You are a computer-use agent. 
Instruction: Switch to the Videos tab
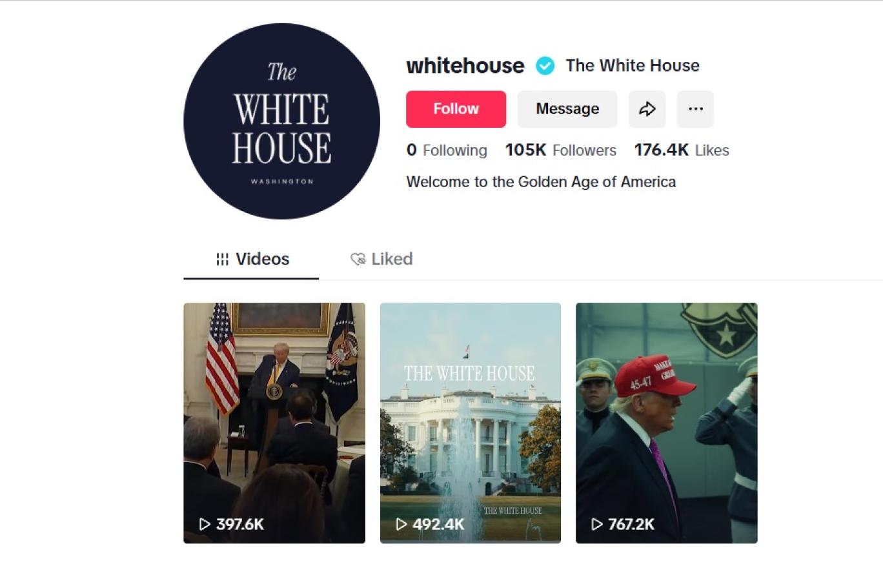tap(251, 259)
